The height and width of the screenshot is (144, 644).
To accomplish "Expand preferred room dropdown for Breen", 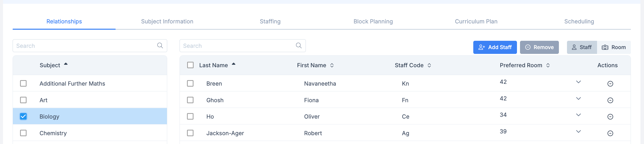I will pos(578,82).
